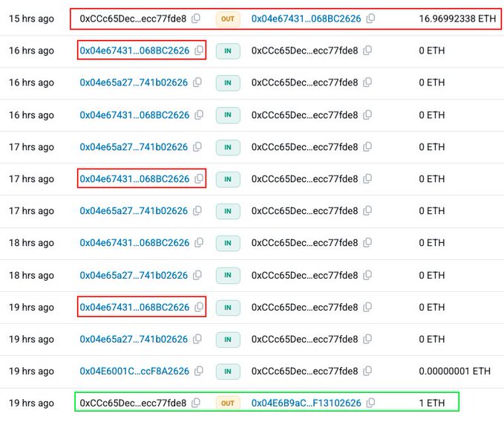This screenshot has width=504, height=425.
Task: Copy recipient address in the 18 hrs ago 0x04e65a27 row
Action: pyautogui.click(x=367, y=275)
